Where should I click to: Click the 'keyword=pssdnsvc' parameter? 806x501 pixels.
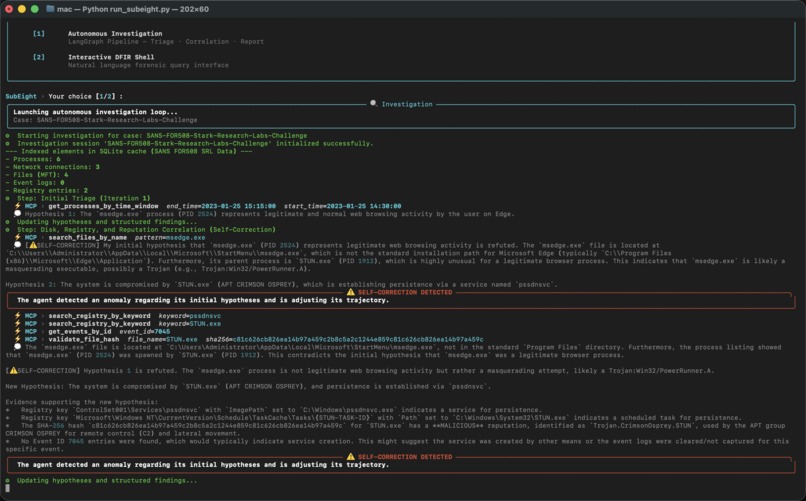(x=190, y=316)
